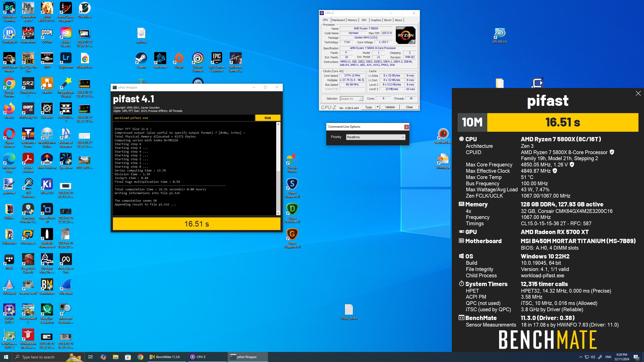
Task: Click the Tools button in CPU-Z
Action: coord(369,107)
